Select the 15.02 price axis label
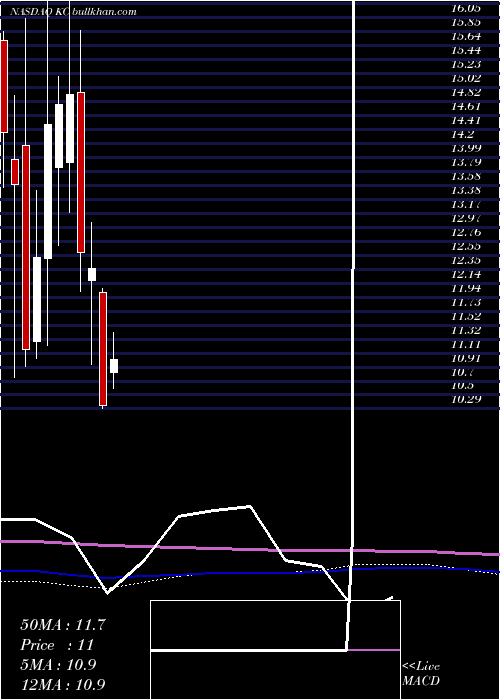500x700 pixels. coord(466,78)
